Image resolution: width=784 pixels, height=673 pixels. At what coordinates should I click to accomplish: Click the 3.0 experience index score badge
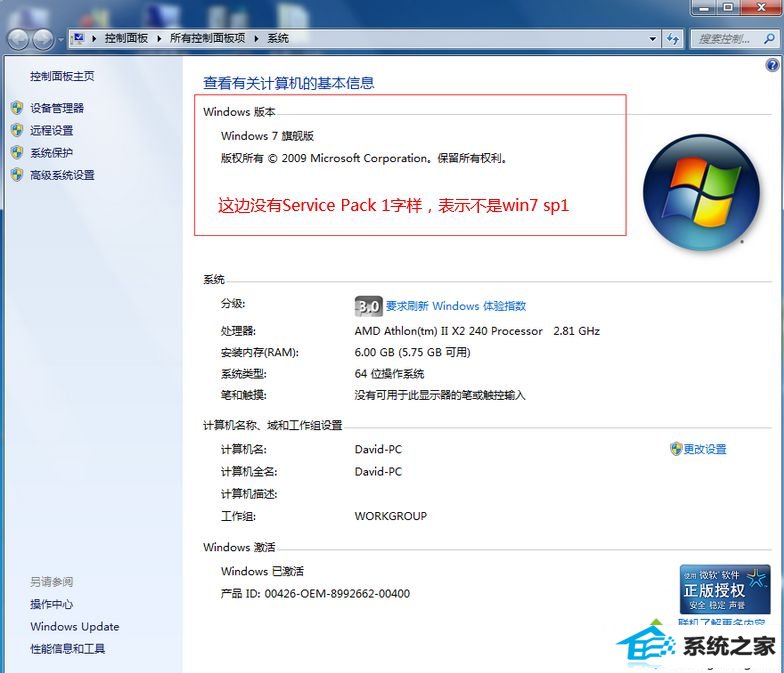coord(368,306)
